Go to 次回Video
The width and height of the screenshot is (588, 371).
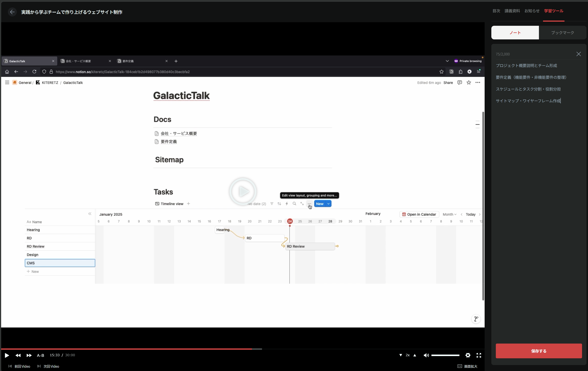(x=48, y=366)
